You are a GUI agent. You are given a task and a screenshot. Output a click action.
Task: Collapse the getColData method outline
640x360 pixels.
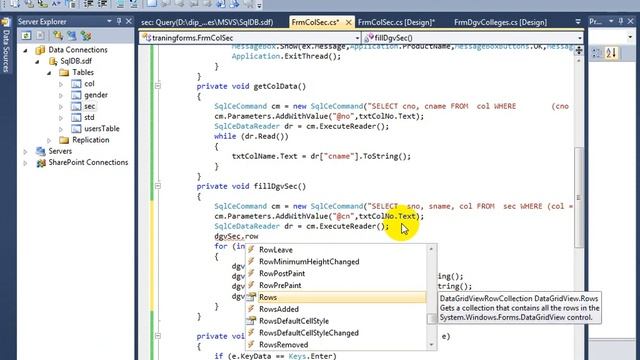[158, 86]
